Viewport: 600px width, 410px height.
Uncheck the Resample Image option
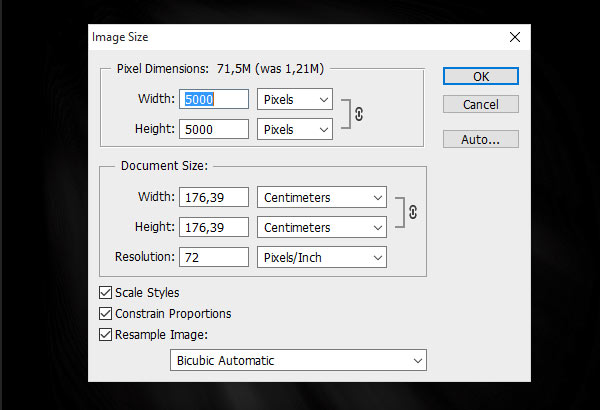click(x=107, y=335)
